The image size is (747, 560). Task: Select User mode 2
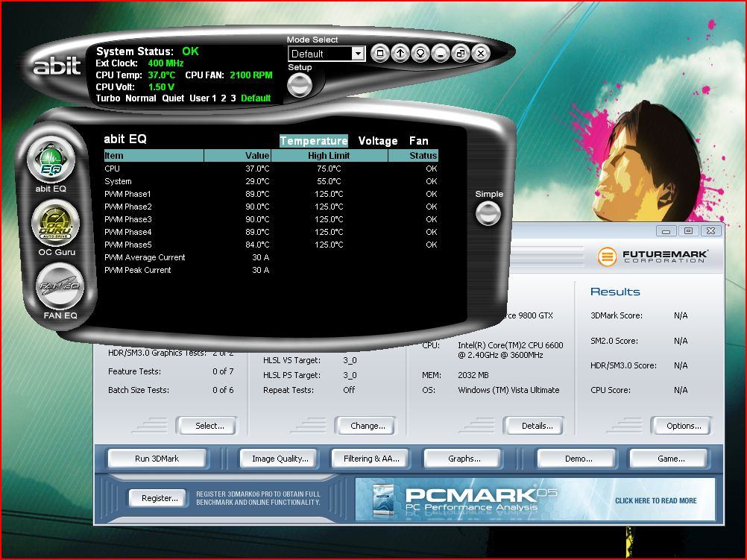point(224,98)
